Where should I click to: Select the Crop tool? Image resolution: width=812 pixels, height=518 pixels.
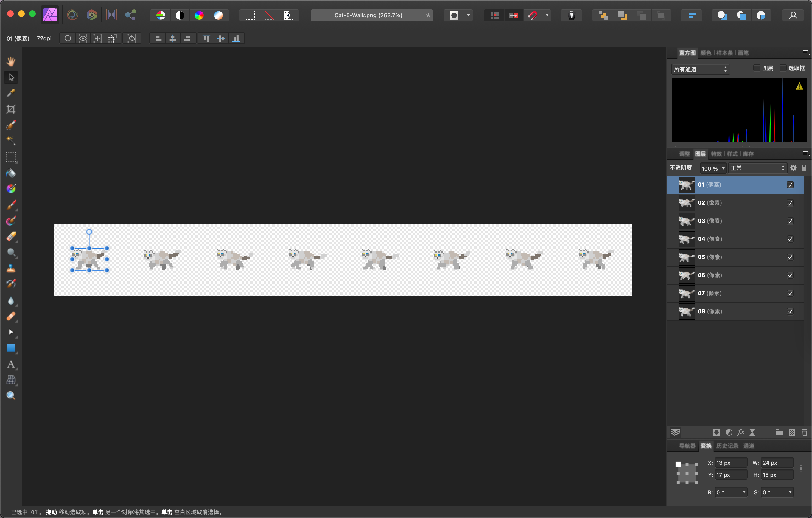click(11, 109)
